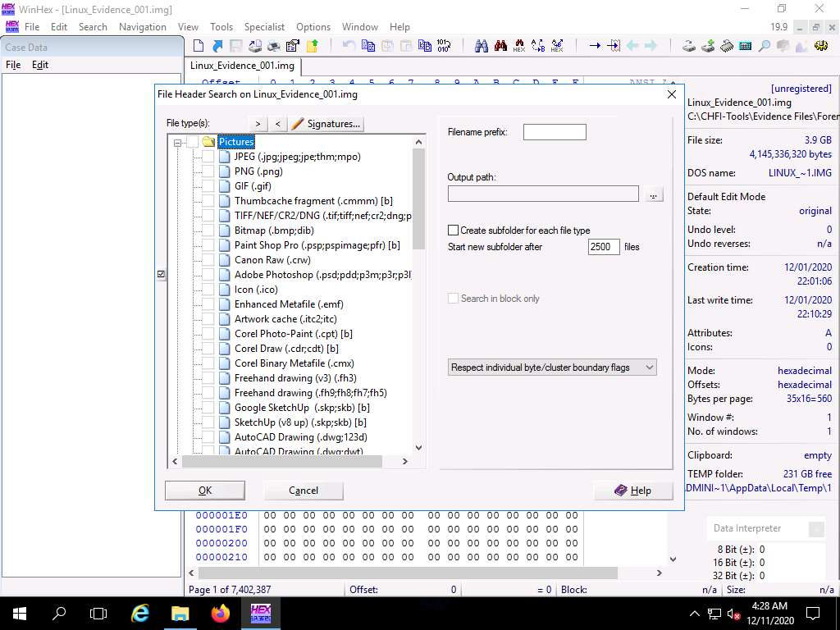Open File Explorer from the taskbar
Viewport: 840px width, 630px height.
180,614
